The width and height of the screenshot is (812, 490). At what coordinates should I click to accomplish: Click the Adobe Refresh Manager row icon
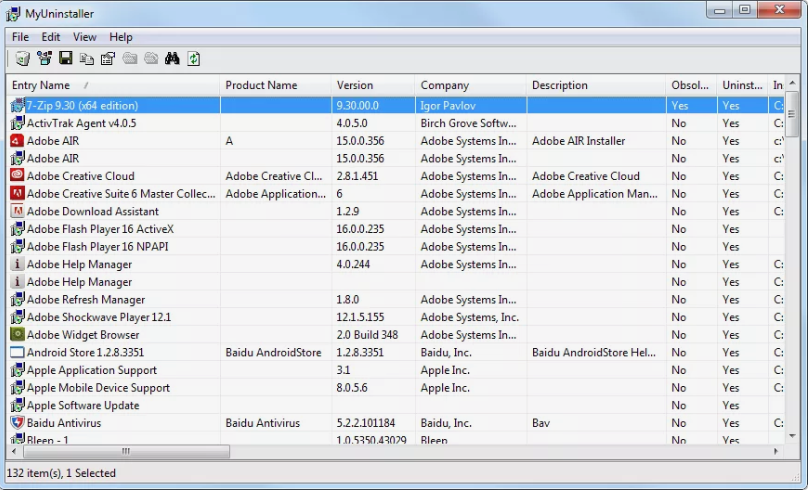17,299
